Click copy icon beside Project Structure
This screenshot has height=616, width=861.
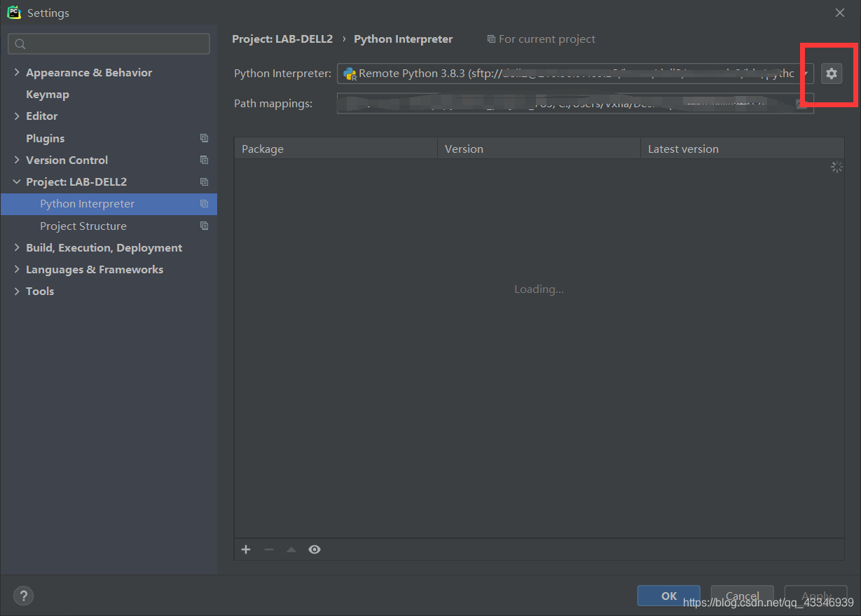(204, 226)
